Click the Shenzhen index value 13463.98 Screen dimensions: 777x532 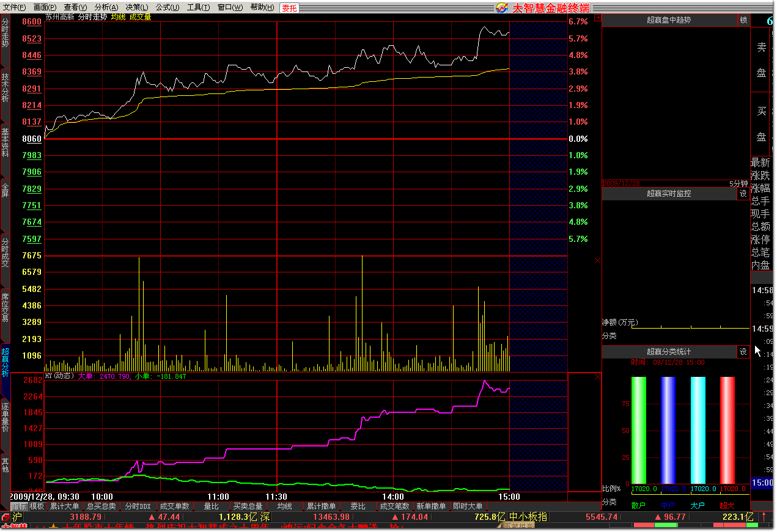[x=331, y=517]
